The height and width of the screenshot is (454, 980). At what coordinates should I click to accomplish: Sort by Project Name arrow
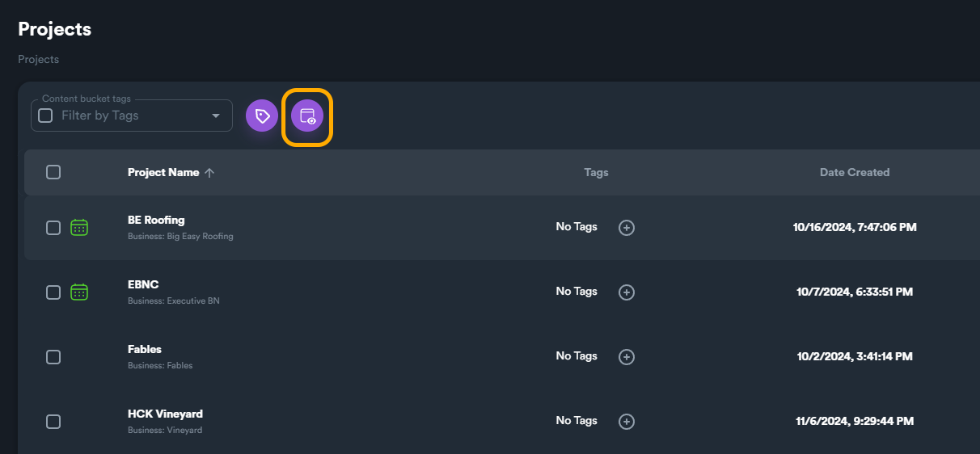tap(209, 173)
